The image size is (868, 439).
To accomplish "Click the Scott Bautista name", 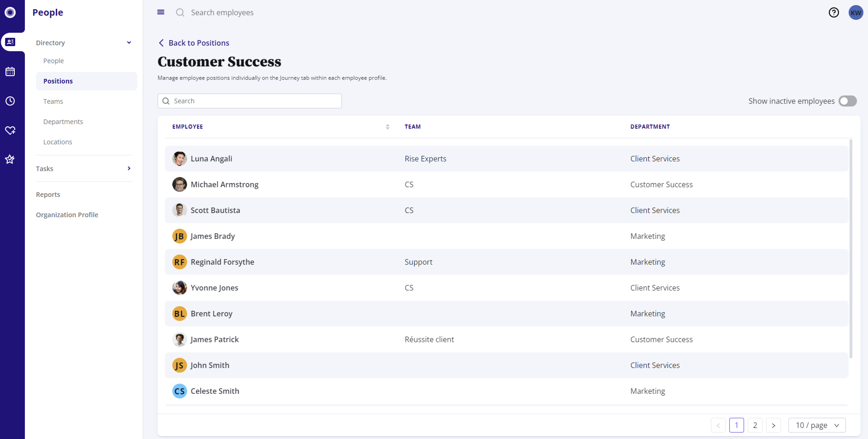I will [215, 210].
